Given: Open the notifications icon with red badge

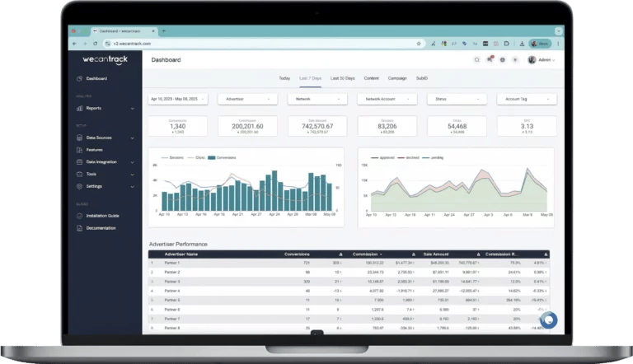Looking at the screenshot, I should (x=490, y=59).
